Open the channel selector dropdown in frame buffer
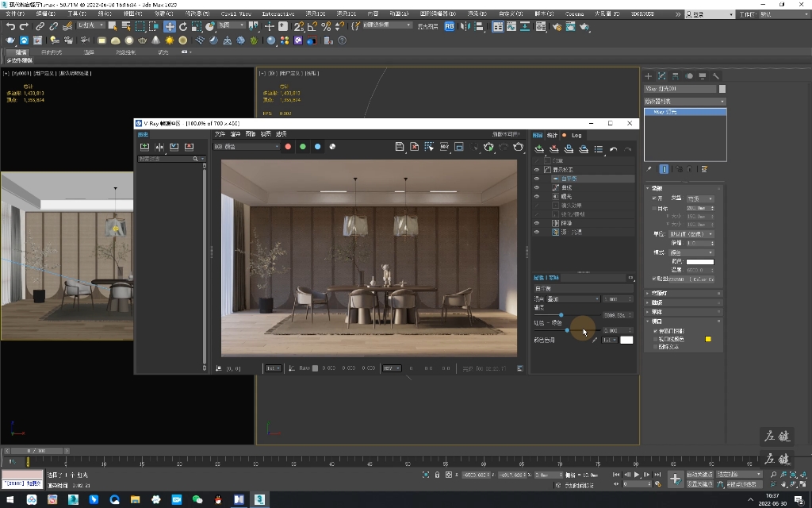Viewport: 812px width, 508px height. [247, 147]
